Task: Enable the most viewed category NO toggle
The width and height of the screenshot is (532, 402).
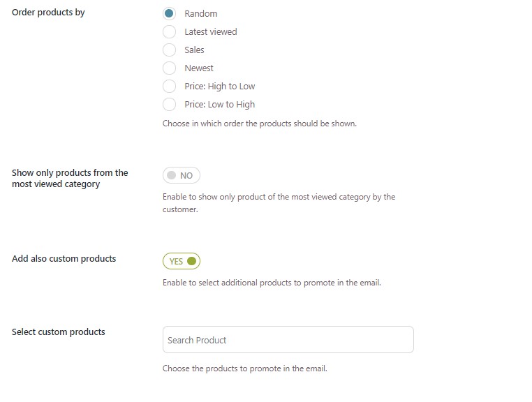Action: tap(181, 175)
